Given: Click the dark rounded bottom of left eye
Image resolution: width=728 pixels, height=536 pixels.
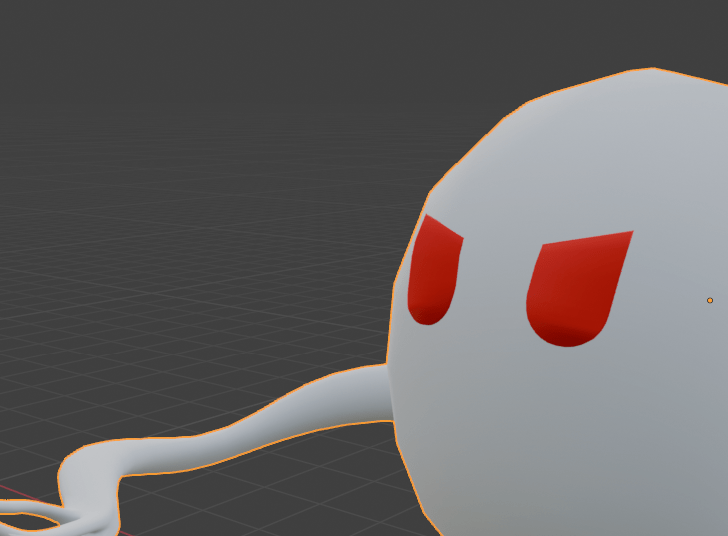Looking at the screenshot, I should pyautogui.click(x=427, y=313).
